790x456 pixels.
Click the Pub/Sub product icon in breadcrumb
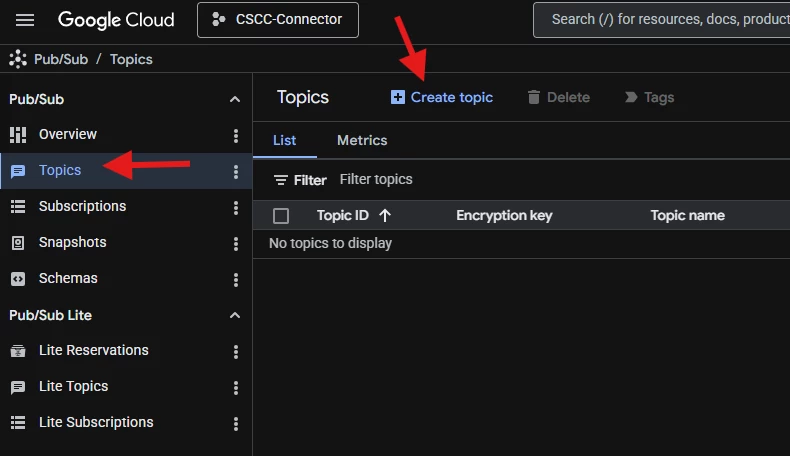pos(18,59)
